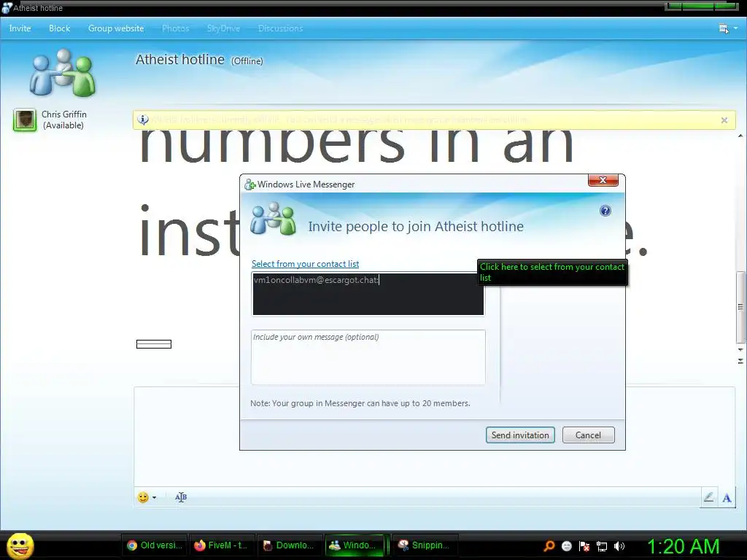Dismiss the yellow offline notification bar
Viewport: 747px width, 560px height.
point(724,120)
